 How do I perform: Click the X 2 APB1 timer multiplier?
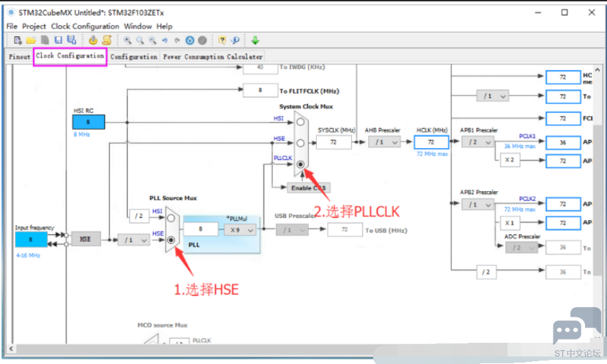point(510,160)
